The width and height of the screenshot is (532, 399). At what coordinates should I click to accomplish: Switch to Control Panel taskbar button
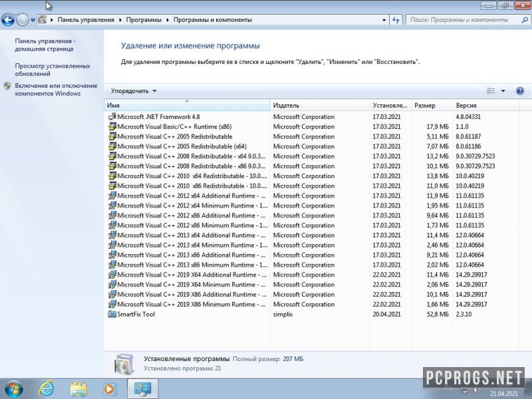142,389
